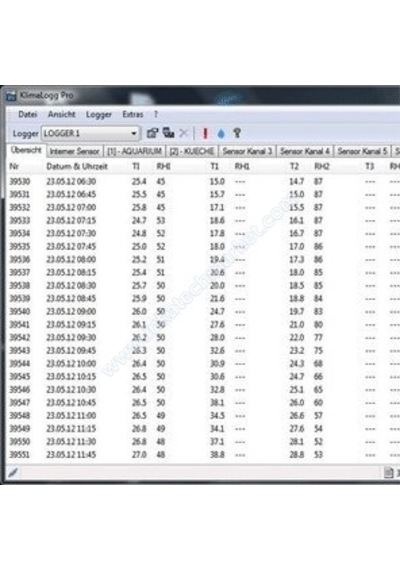The width and height of the screenshot is (400, 570).
Task: Select row number 39544
Action: tap(20, 364)
